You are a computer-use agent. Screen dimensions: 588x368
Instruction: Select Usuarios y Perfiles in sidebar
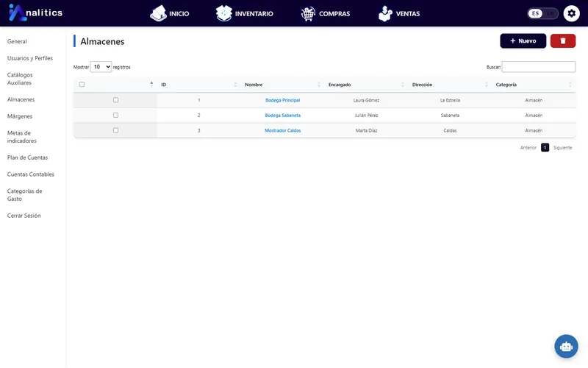(x=30, y=58)
